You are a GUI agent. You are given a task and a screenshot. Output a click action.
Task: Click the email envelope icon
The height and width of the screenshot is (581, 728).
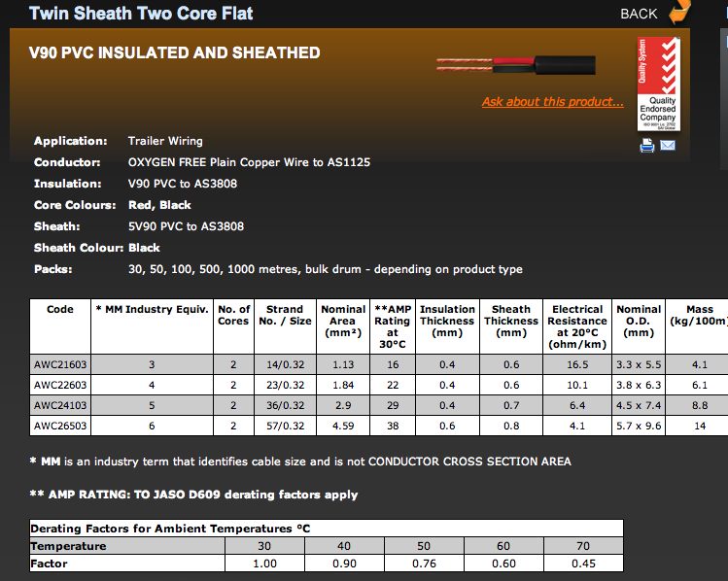[668, 146]
